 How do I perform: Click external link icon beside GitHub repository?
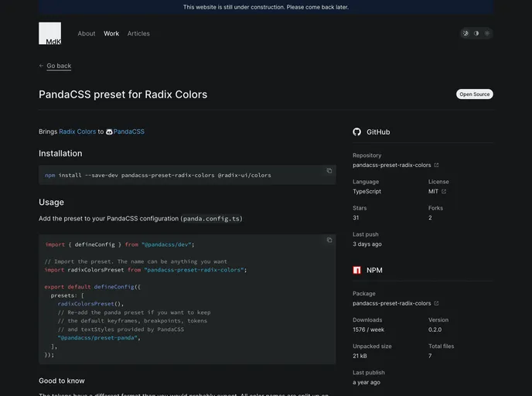(x=436, y=166)
